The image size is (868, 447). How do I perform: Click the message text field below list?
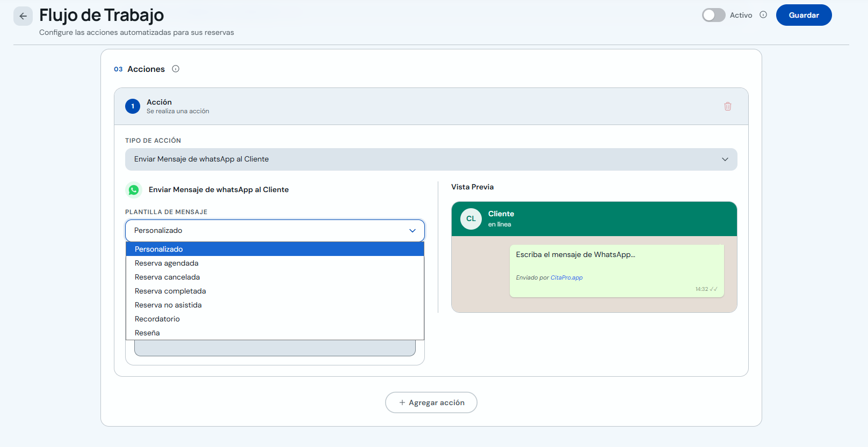point(274,348)
